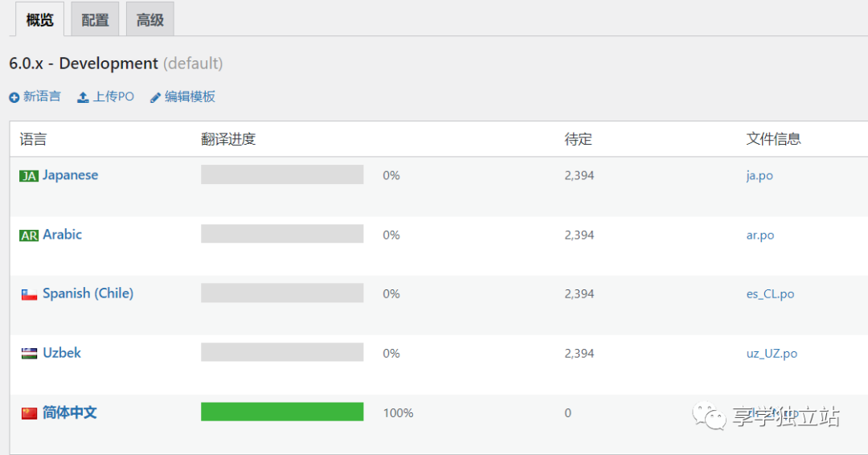Image resolution: width=868 pixels, height=455 pixels.
Task: Open the 简体中文 translation link
Action: (70, 412)
